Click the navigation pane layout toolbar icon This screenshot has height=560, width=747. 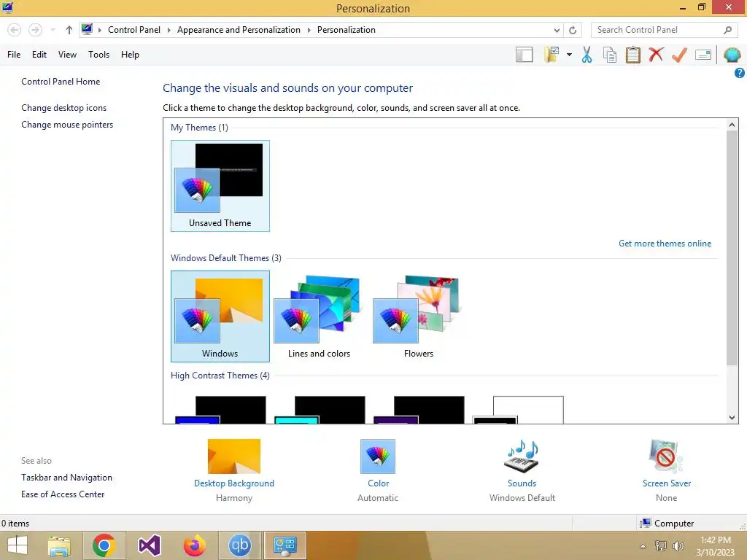[524, 55]
